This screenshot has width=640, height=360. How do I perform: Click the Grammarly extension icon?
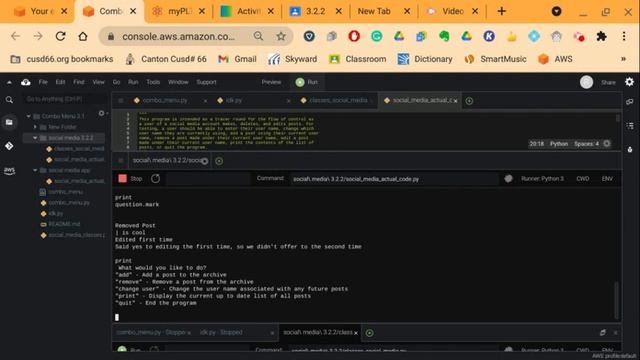pyautogui.click(x=376, y=36)
